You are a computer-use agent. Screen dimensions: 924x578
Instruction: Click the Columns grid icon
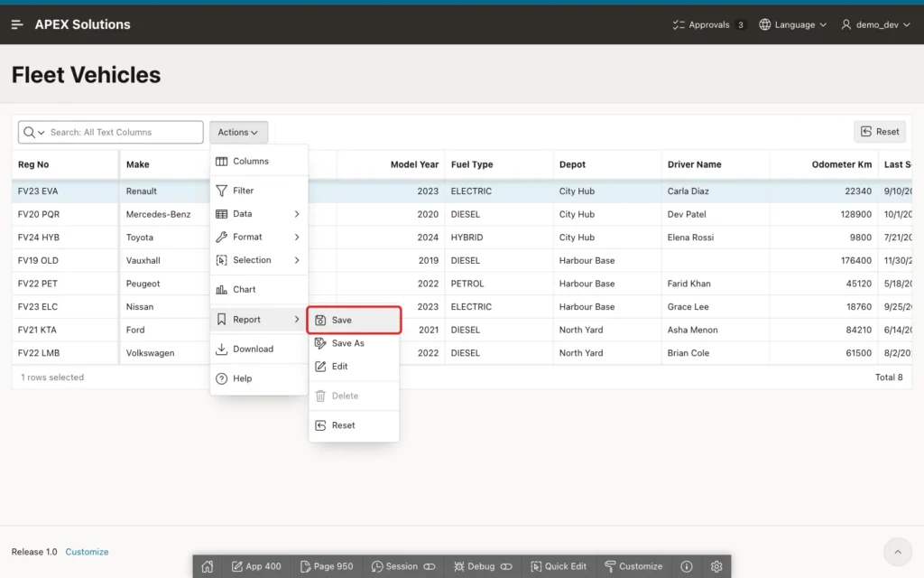click(222, 161)
